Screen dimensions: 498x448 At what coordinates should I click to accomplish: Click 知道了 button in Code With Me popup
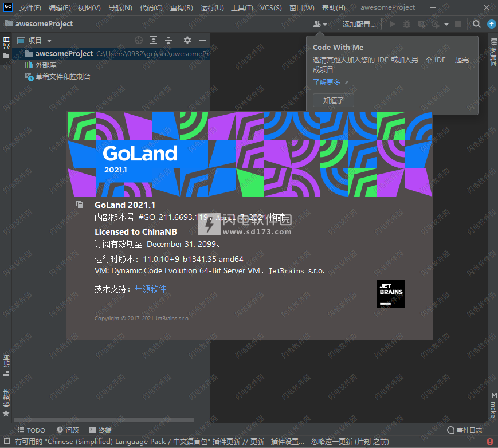tap(333, 100)
